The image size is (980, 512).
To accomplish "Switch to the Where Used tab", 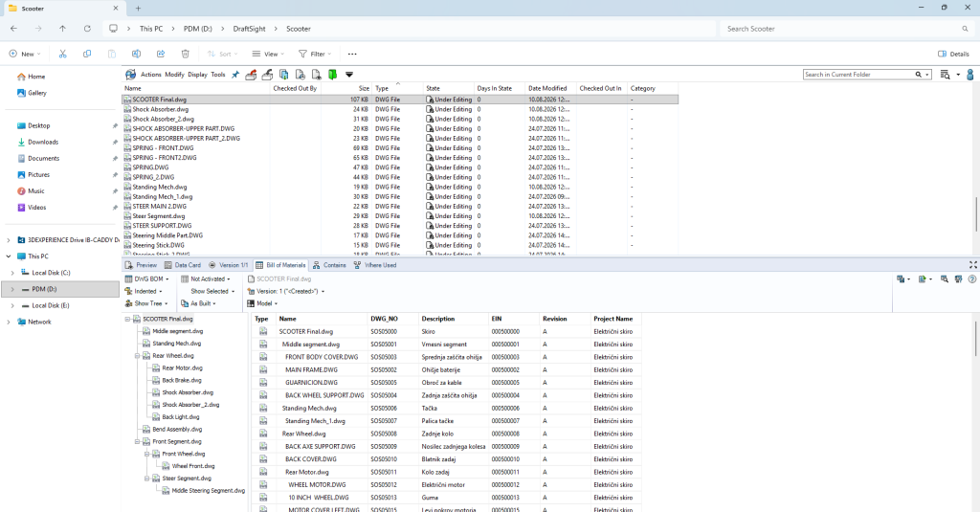I will pos(375,265).
